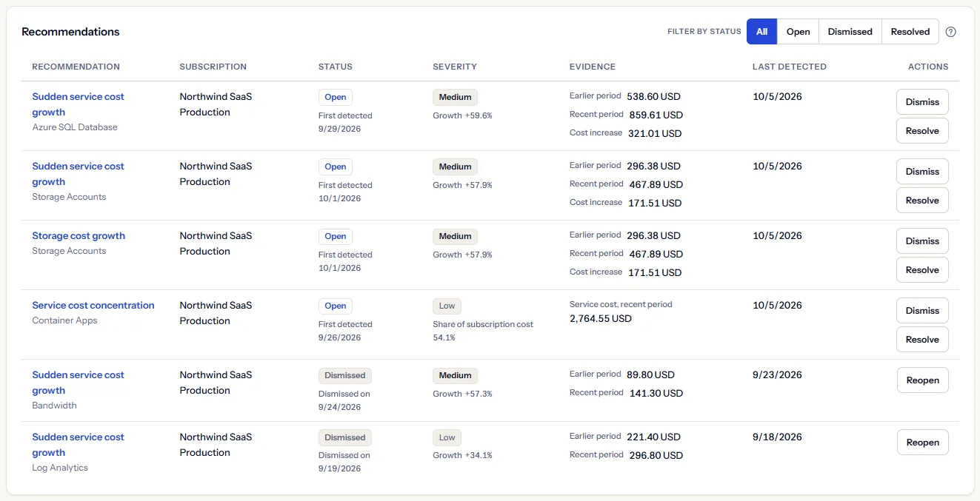Filter recommendations by Open status
980x501 pixels.
click(x=798, y=32)
